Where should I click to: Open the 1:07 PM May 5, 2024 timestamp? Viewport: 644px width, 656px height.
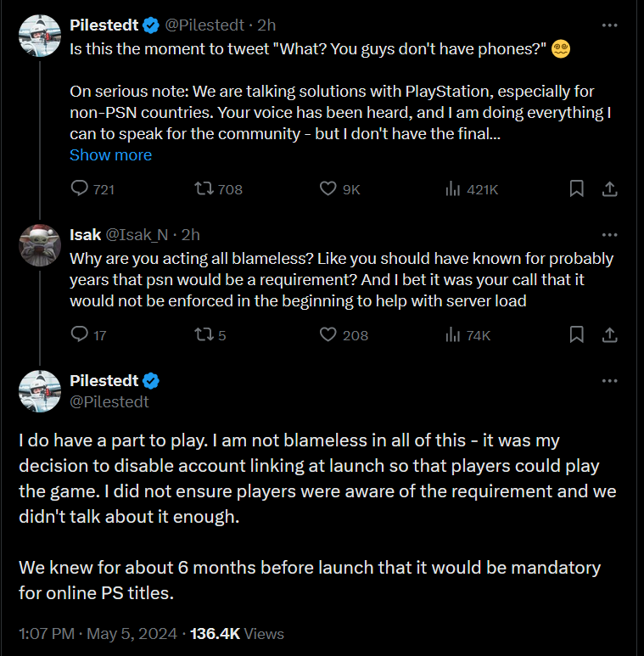(98, 634)
